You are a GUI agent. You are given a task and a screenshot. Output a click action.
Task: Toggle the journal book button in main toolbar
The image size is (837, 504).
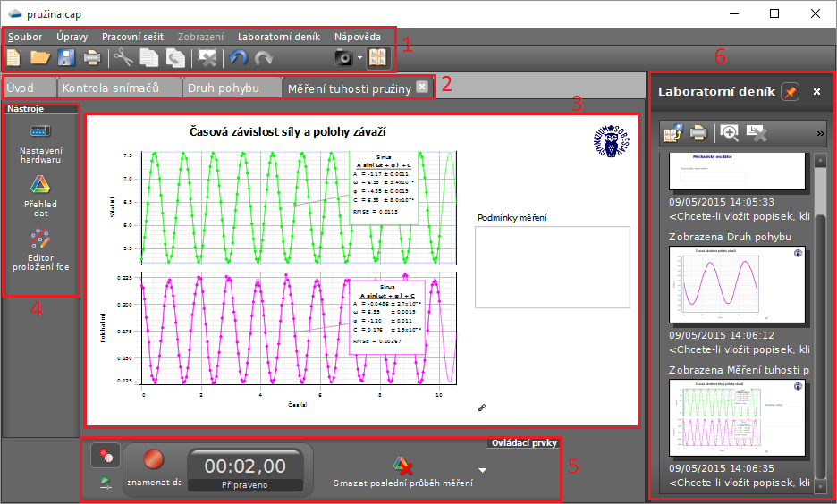pos(377,58)
